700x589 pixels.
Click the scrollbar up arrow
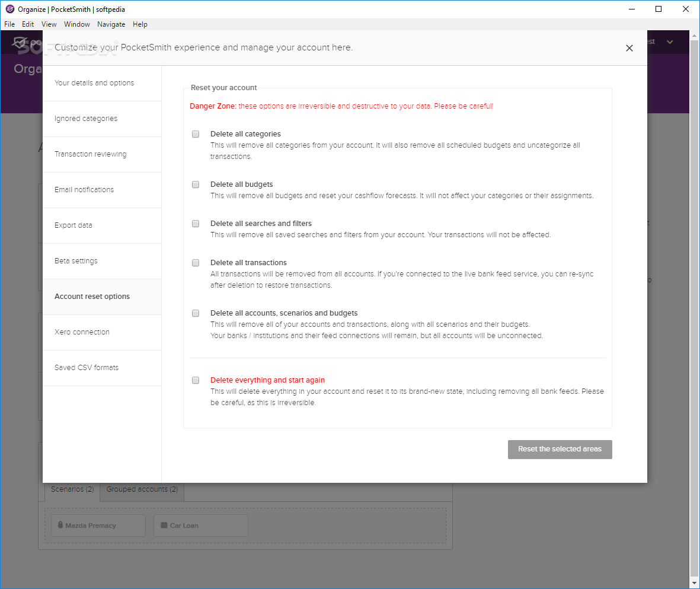(694, 36)
